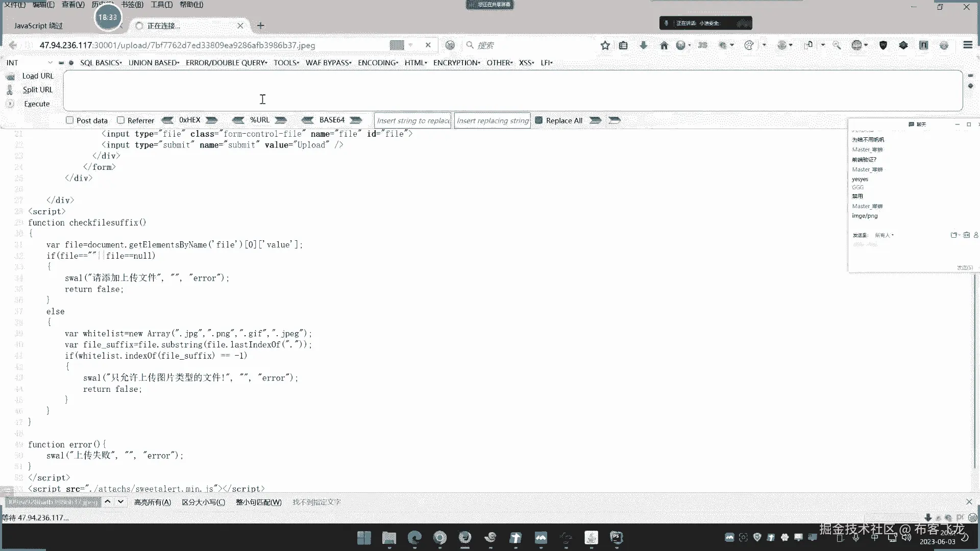The height and width of the screenshot is (551, 980).
Task: Open the Edge browser in taskbar
Action: point(414,537)
